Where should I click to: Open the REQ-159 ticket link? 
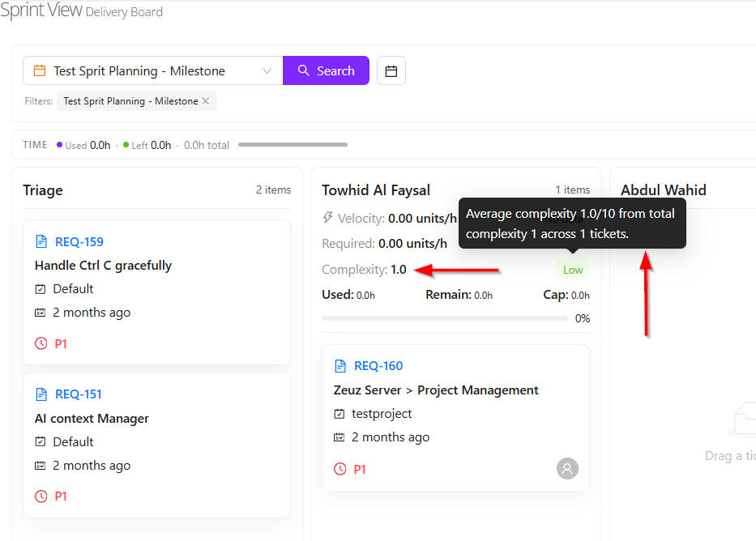[x=79, y=241]
